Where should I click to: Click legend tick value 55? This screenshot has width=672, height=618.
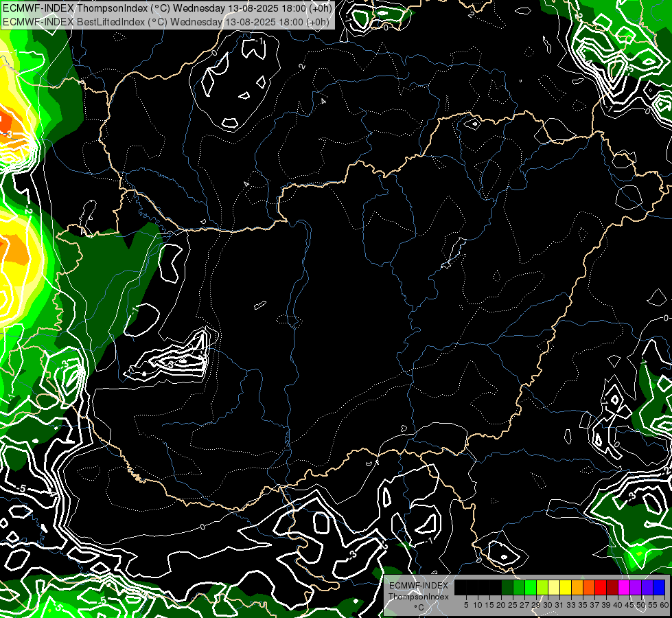pos(653,605)
